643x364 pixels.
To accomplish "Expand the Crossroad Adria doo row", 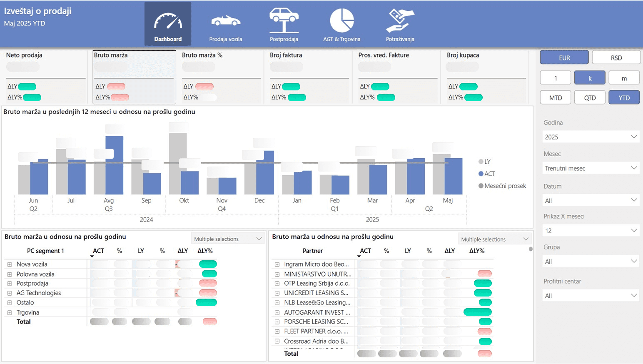I will click(277, 341).
